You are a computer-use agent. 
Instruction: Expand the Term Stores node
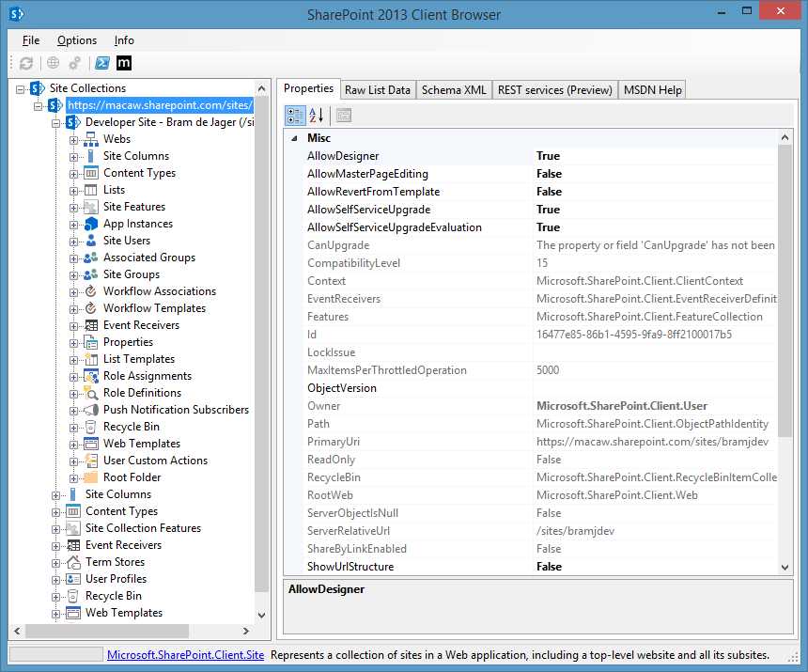pos(56,563)
